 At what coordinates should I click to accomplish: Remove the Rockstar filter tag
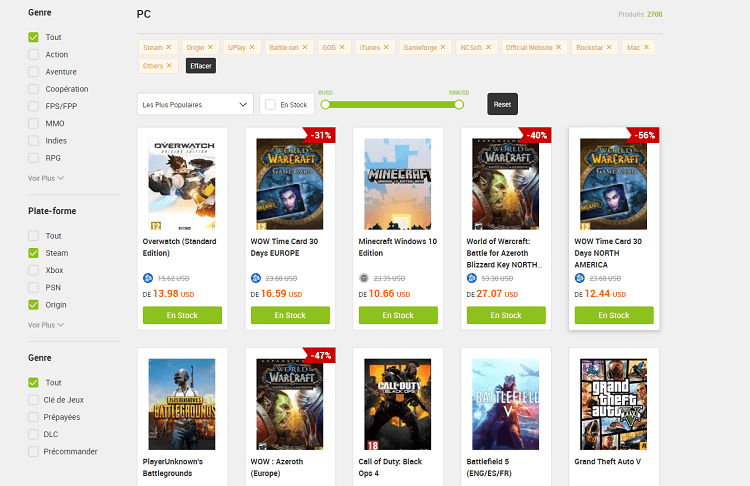pyautogui.click(x=610, y=47)
